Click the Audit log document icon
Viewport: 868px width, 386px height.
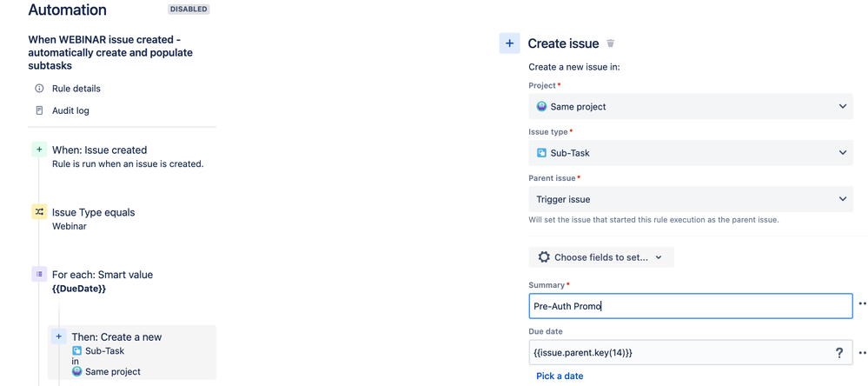pos(39,110)
